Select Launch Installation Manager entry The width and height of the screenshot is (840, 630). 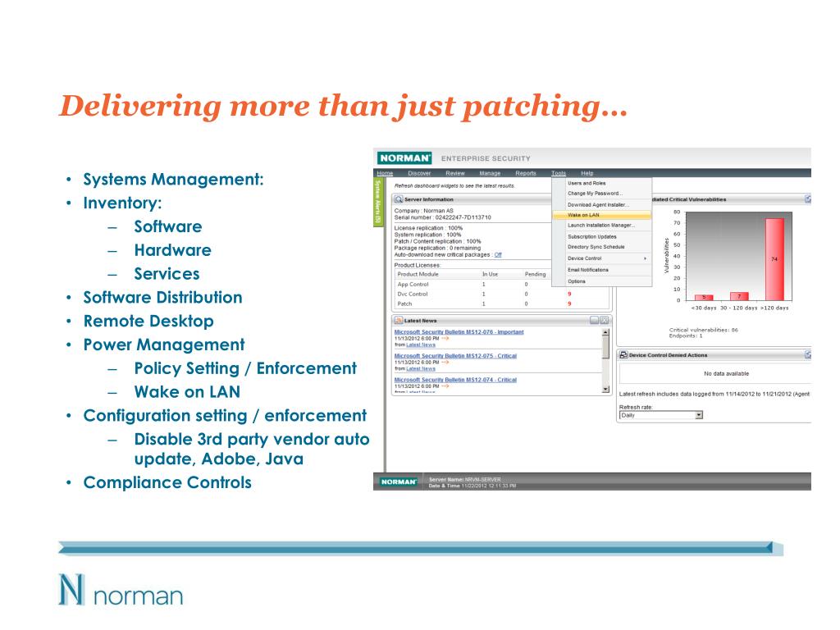(601, 226)
